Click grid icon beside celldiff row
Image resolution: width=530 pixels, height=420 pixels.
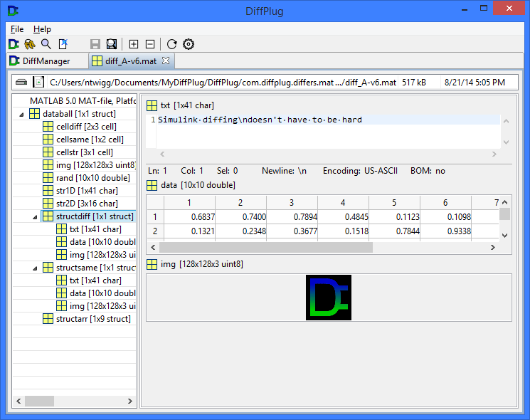click(x=48, y=127)
